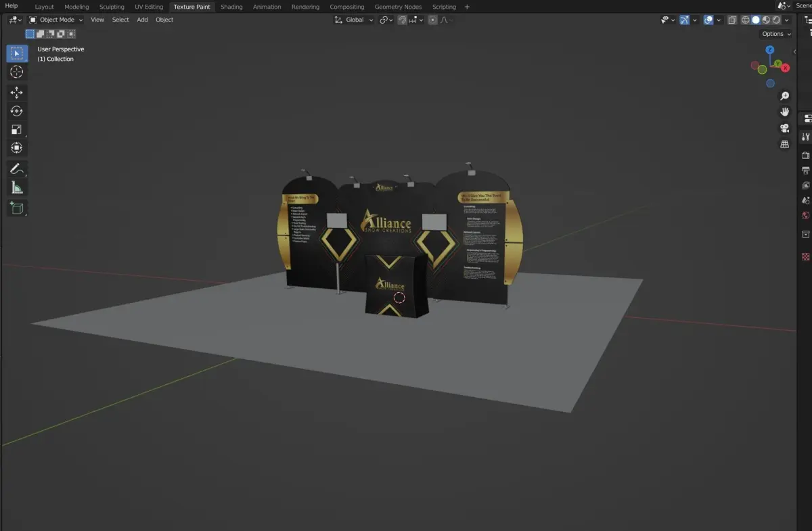Switch to the Modeling workspace tab

(x=76, y=7)
